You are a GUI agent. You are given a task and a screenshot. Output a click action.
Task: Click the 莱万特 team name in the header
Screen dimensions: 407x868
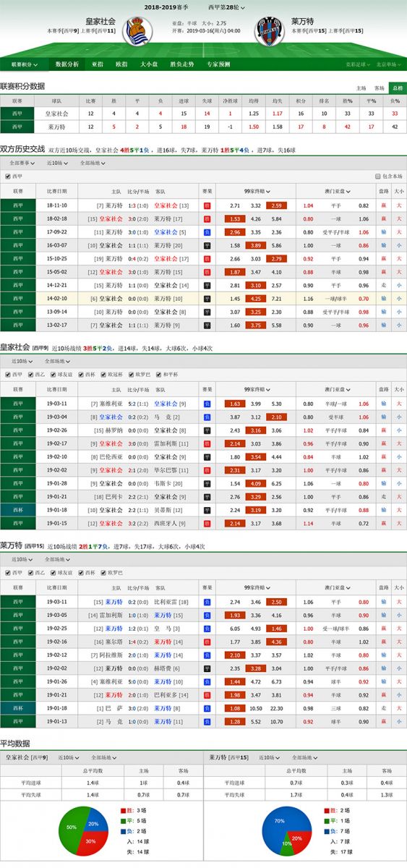coord(302,21)
